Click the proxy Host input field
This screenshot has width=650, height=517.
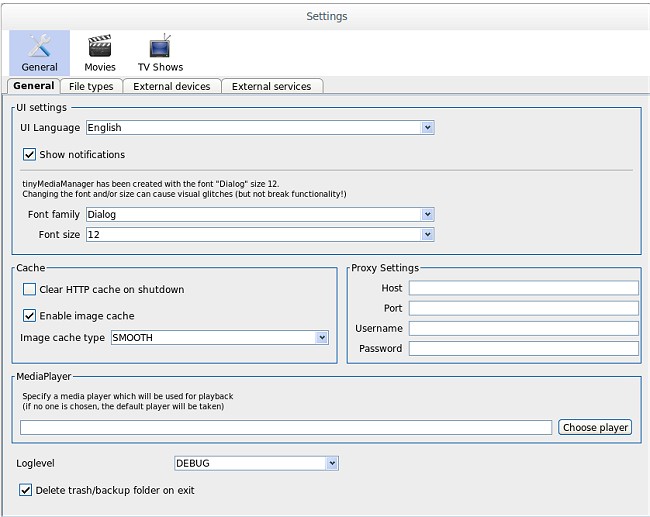tap(523, 288)
